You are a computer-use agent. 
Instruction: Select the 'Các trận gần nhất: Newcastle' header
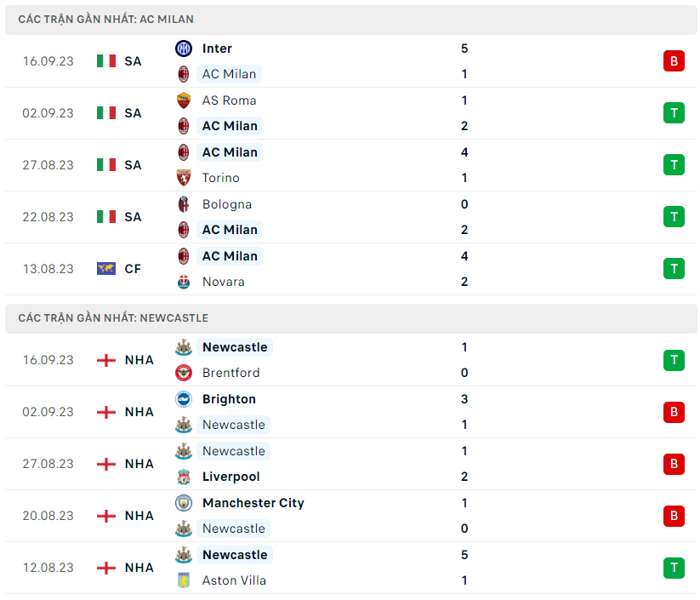113,317
